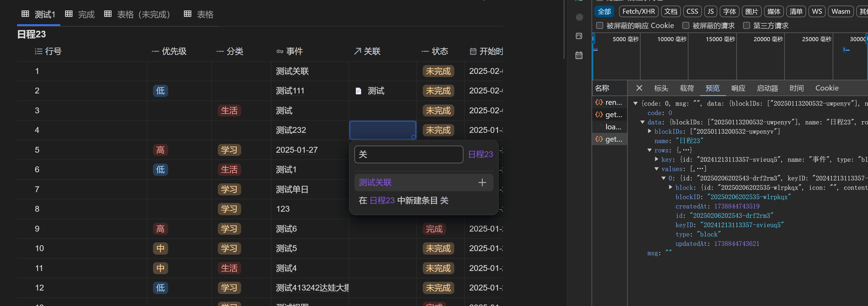This screenshot has width=868, height=306.
Task: Click the calendar icon in the side strip
Action: [x=579, y=55]
